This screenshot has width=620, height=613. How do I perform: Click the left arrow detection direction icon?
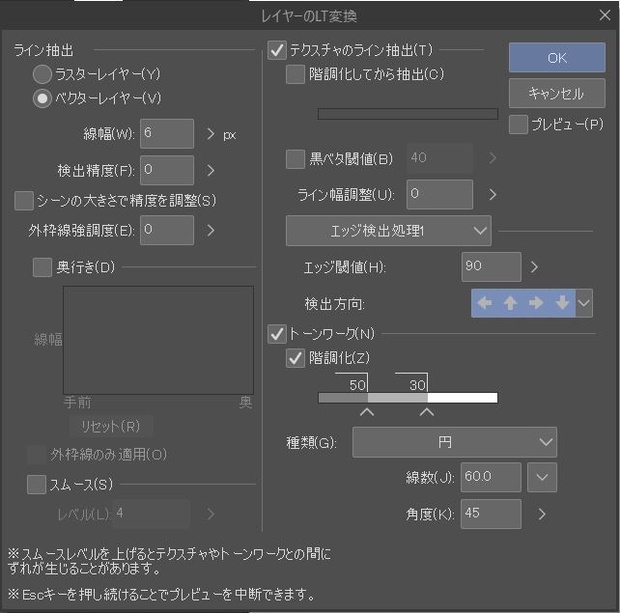484,303
